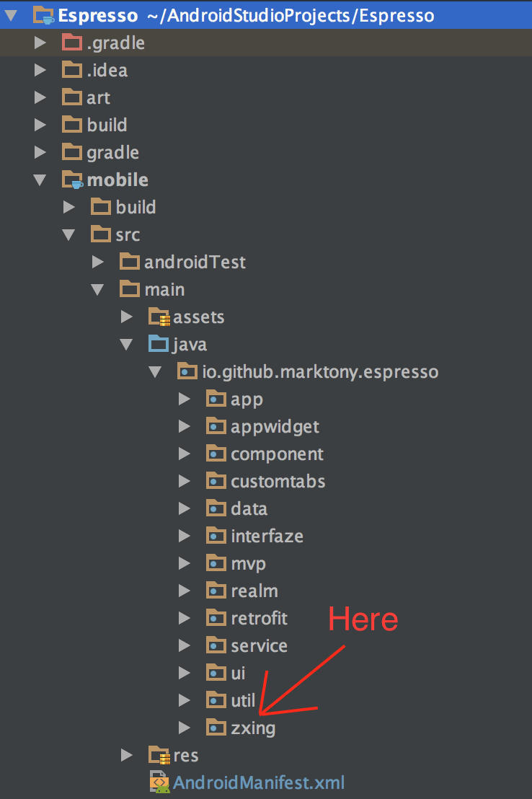Select the 'gradle' folder label without dot
532x799 pixels.
point(112,153)
